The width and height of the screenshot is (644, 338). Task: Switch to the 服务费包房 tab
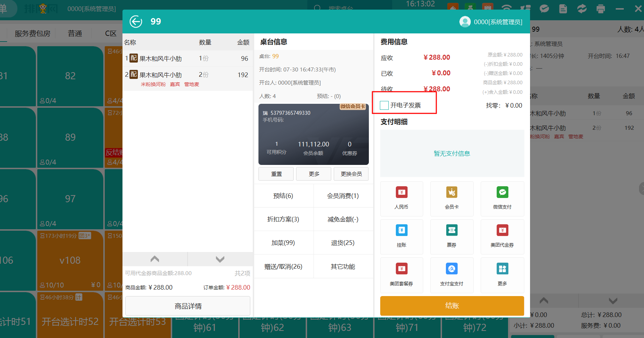click(32, 33)
